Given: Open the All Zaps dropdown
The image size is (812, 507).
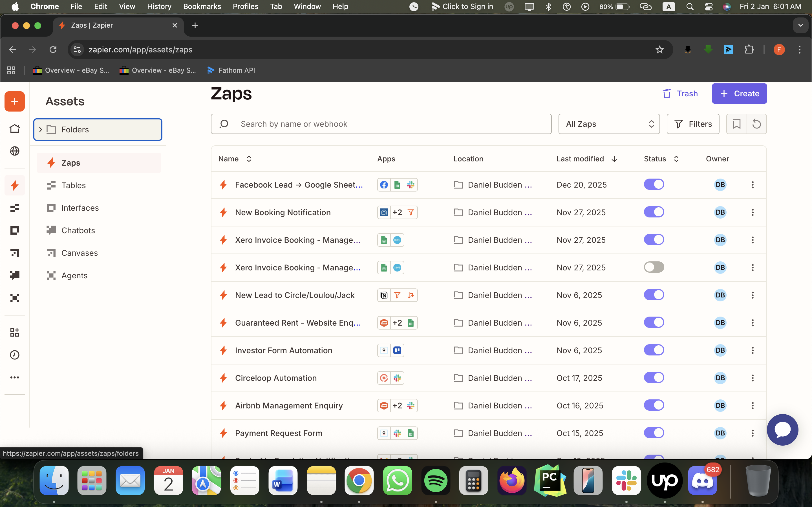Looking at the screenshot, I should (609, 124).
